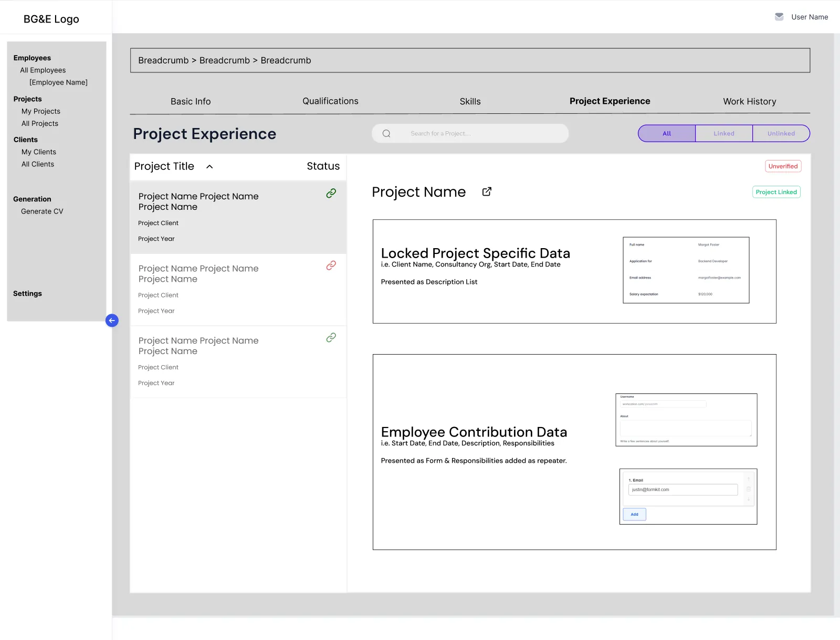Click the Breadcrumb trail text
Viewport: 840px width, 640px height.
pos(225,60)
